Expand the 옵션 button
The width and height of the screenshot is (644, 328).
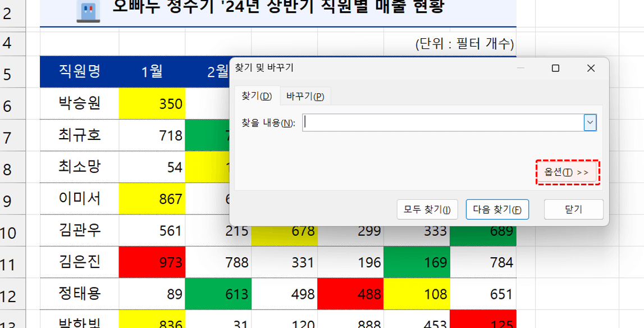pyautogui.click(x=567, y=172)
